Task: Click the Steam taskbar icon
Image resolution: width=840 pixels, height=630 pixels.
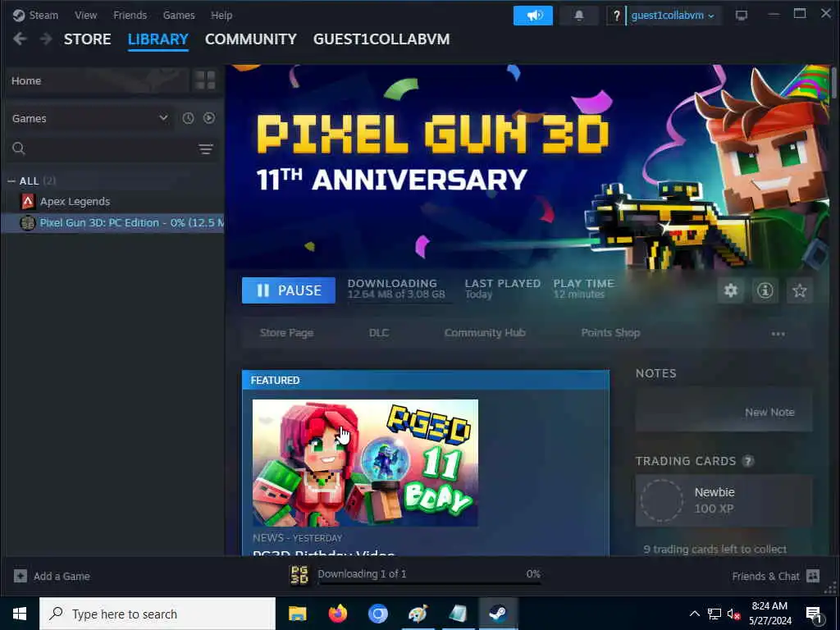Action: 498,614
